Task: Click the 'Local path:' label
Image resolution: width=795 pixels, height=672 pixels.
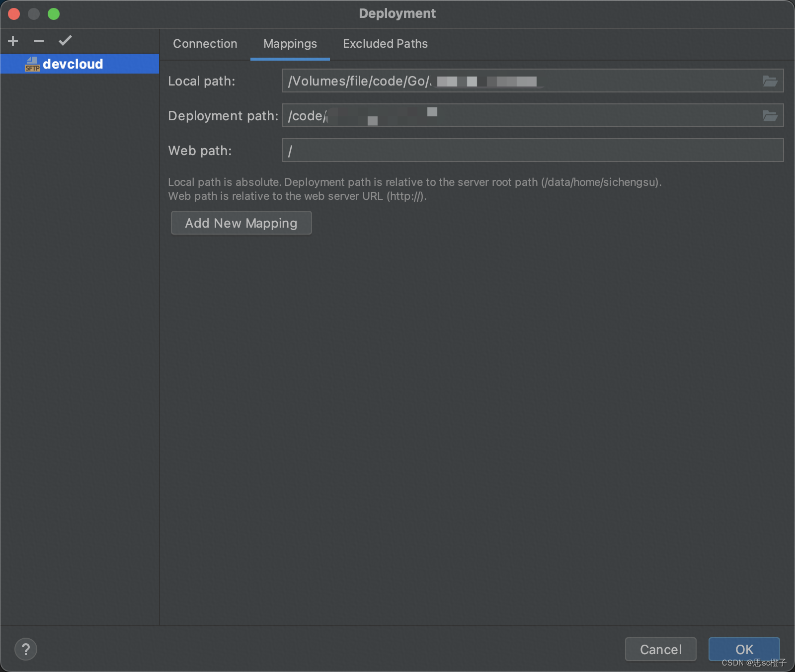Action: (202, 81)
